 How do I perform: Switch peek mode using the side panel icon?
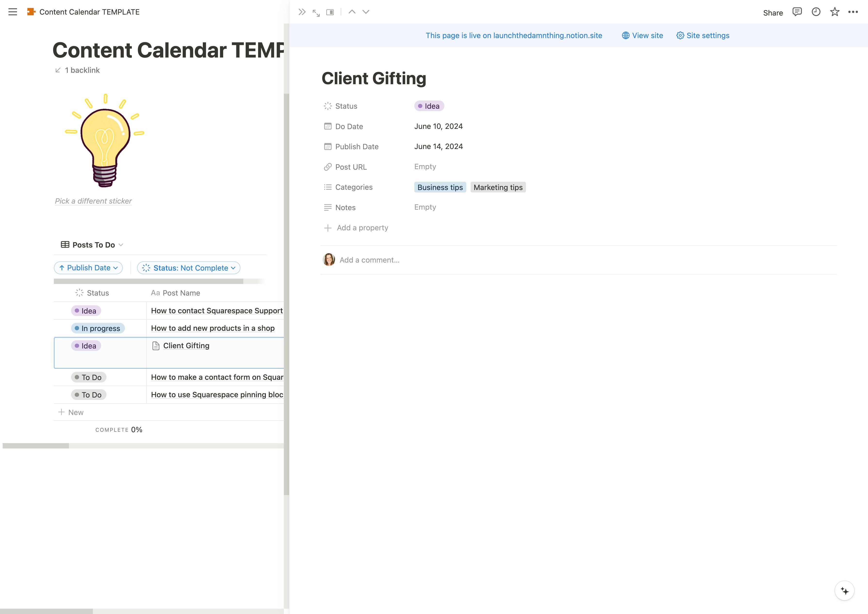[330, 12]
